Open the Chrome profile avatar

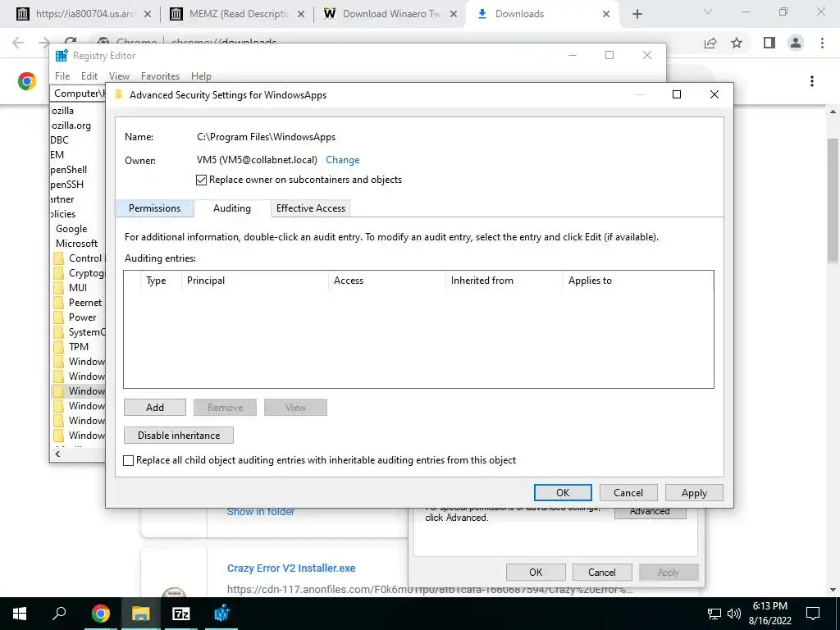point(796,43)
